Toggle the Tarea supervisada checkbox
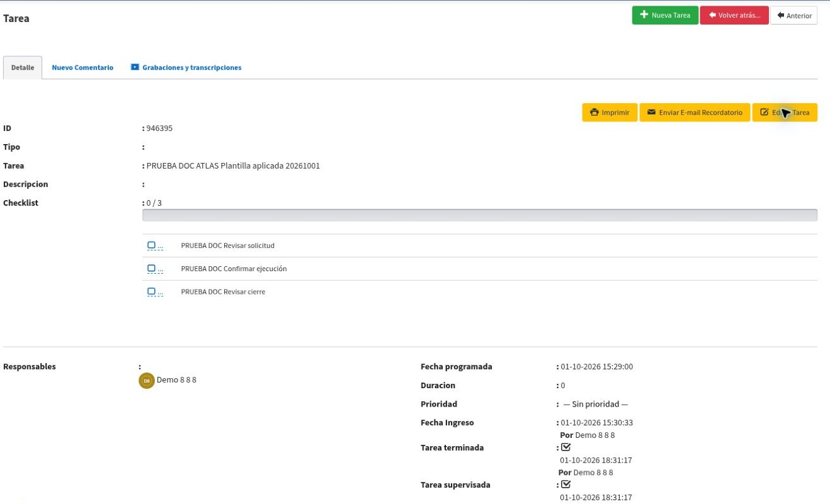830x504 pixels. pyautogui.click(x=566, y=484)
